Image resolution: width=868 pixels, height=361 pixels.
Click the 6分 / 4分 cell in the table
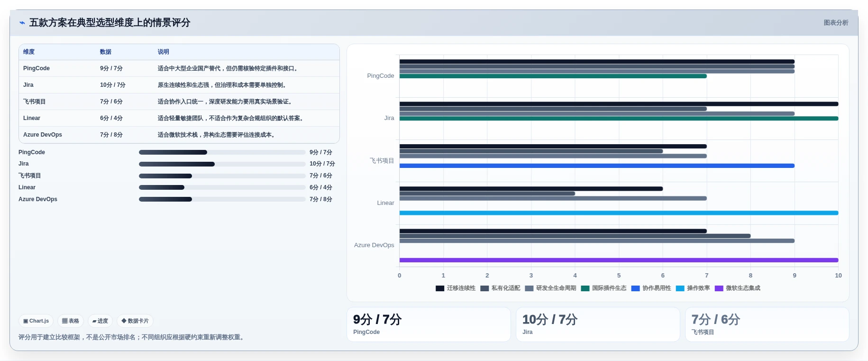(x=111, y=118)
